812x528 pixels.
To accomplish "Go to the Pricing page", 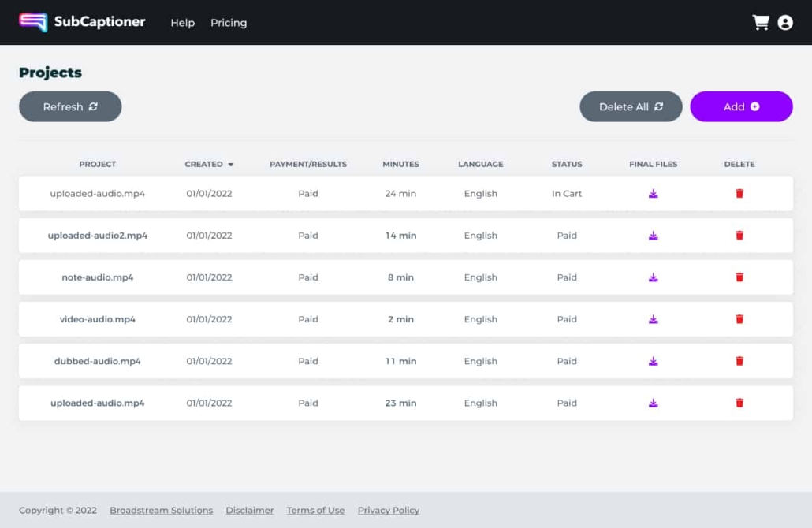I will click(x=229, y=23).
